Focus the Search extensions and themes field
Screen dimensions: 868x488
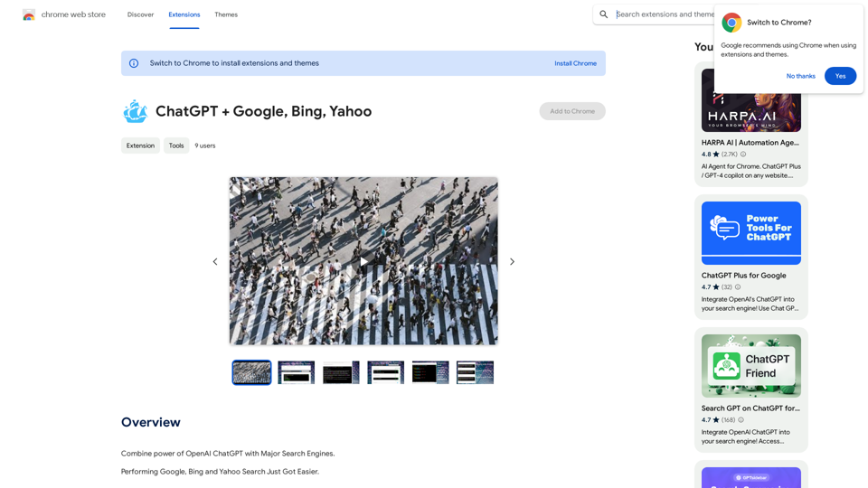[665, 14]
